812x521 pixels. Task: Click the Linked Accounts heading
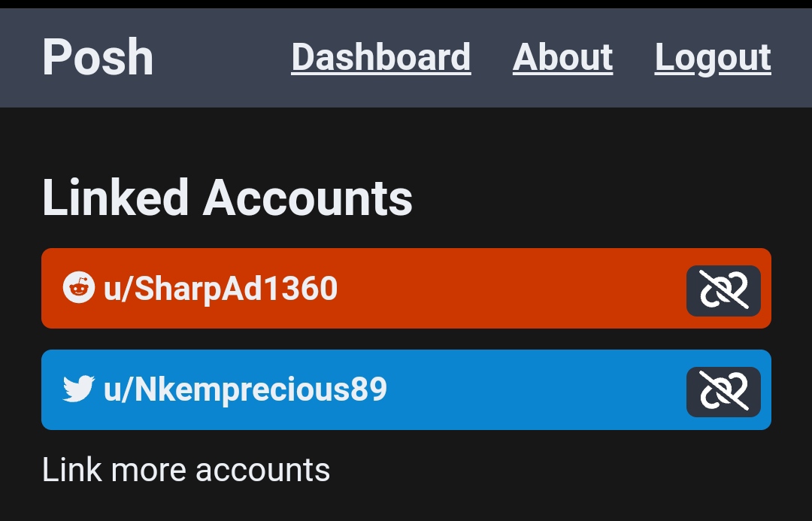pyautogui.click(x=227, y=197)
